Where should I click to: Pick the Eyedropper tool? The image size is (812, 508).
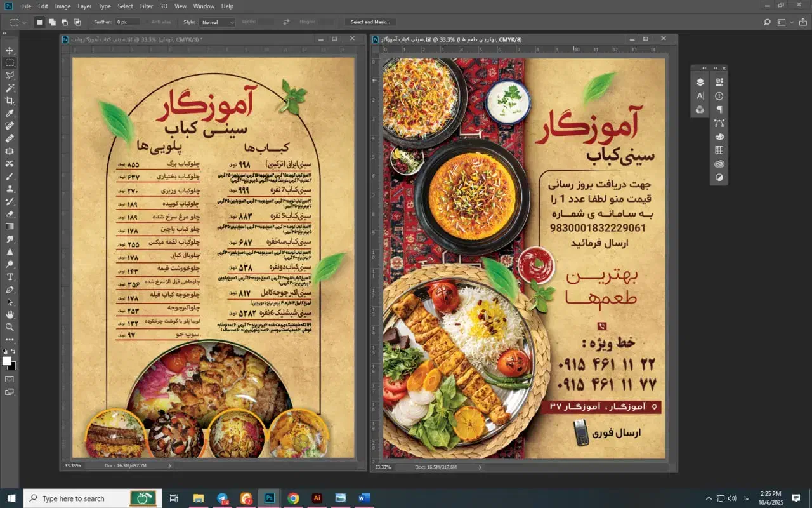(x=10, y=114)
